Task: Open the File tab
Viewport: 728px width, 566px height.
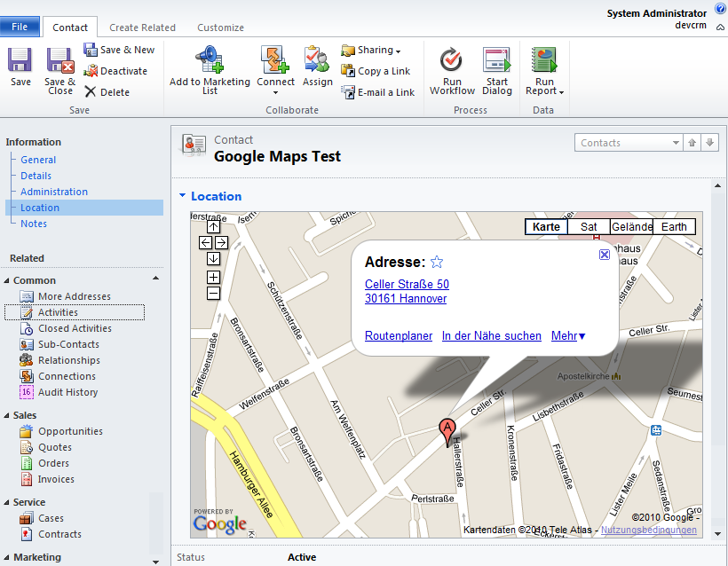Action: point(20,26)
